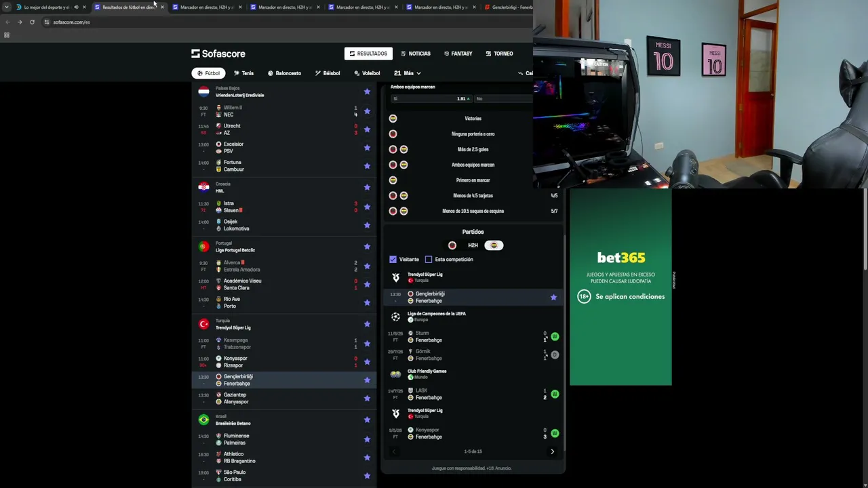Viewport: 868px width, 488px height.
Task: Toggle the Visitante checkbox
Action: pos(393,260)
